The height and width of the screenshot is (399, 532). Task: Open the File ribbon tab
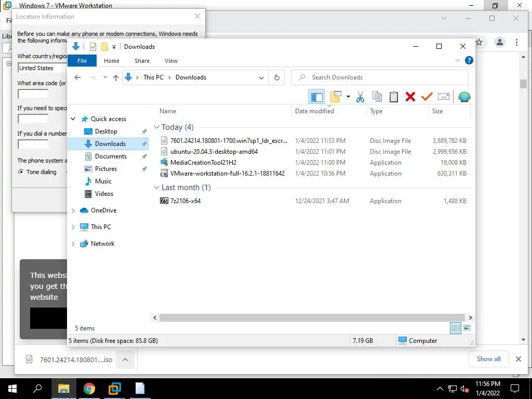coord(82,61)
